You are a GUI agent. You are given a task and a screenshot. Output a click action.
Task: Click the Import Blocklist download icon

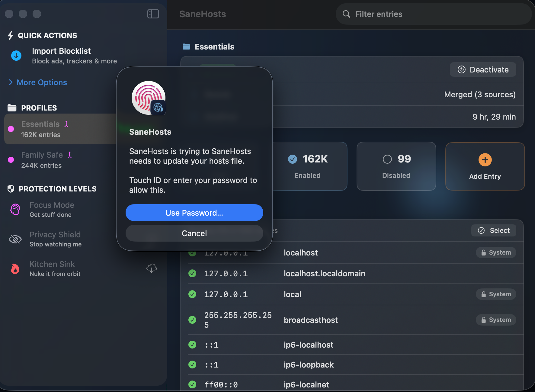(16, 56)
